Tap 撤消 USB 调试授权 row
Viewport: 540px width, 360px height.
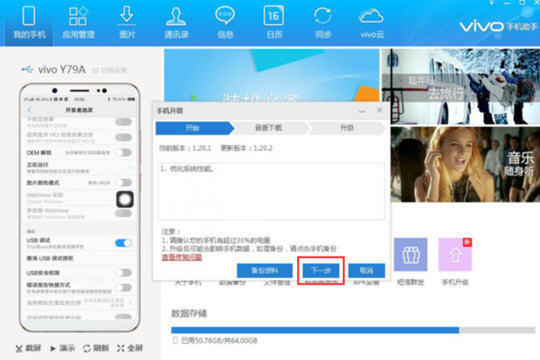tap(79, 258)
